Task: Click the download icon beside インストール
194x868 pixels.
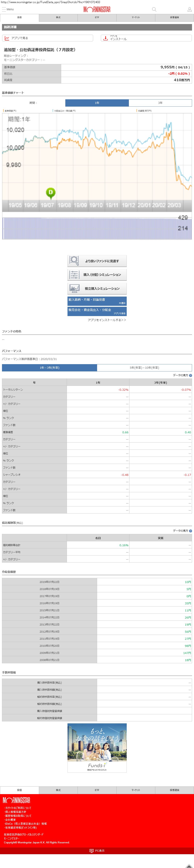Action: 106,38
